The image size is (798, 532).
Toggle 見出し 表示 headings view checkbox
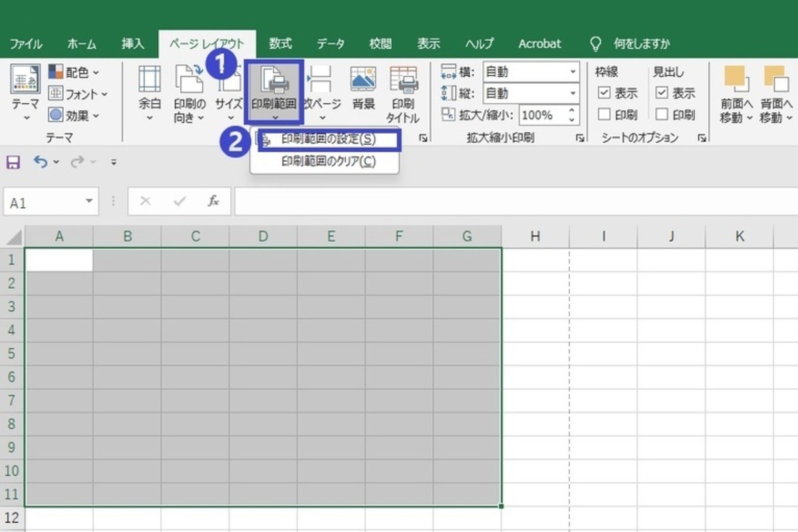tap(662, 93)
